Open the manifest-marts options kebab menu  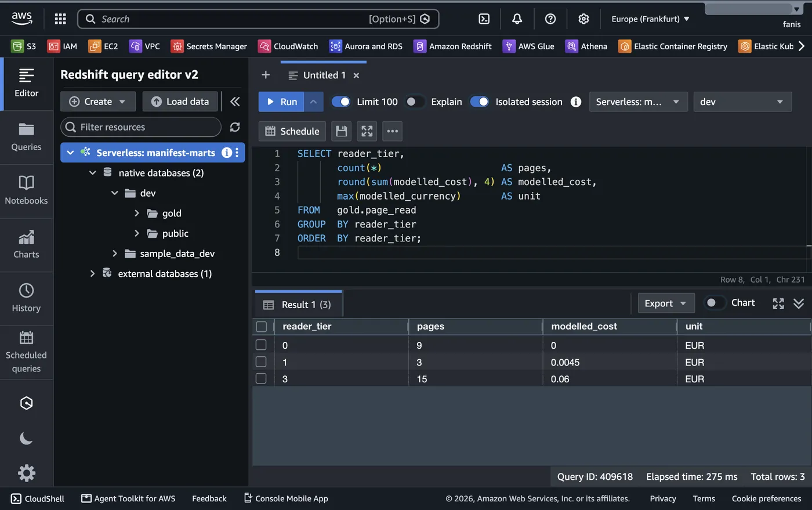pos(237,153)
